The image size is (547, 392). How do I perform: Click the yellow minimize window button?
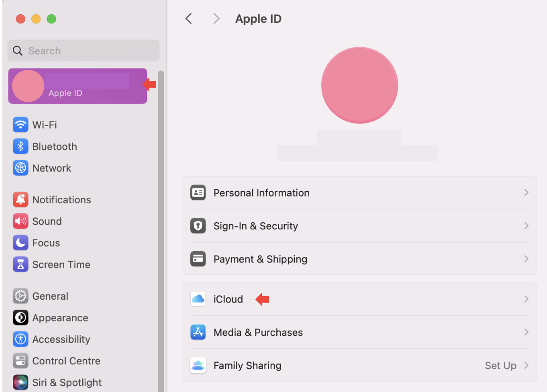36,19
